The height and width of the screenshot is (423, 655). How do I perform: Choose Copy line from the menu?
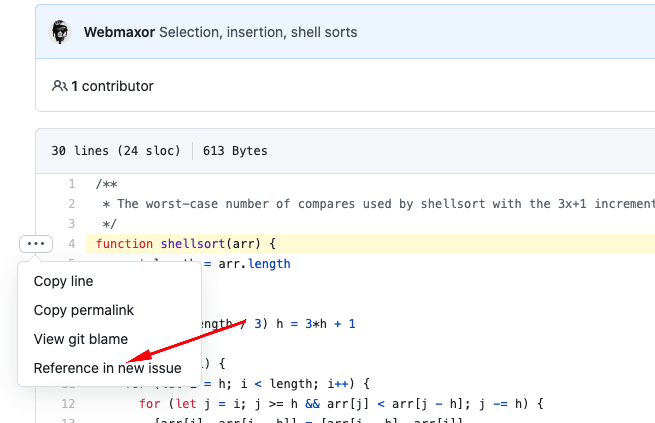click(63, 281)
